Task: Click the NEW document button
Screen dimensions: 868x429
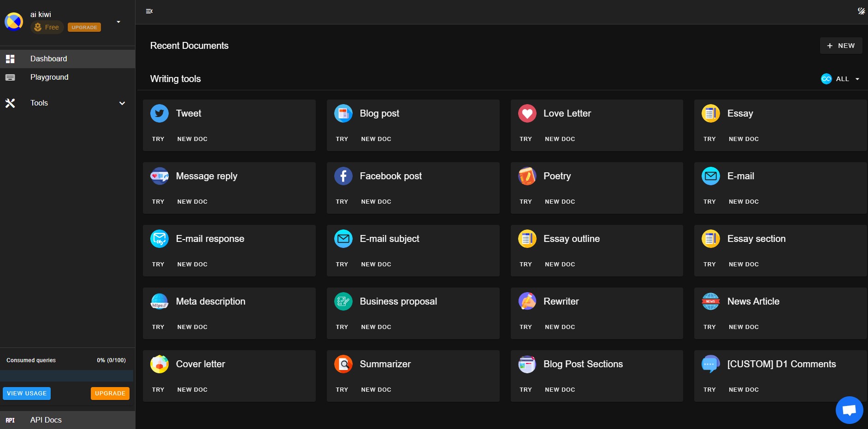Action: (841, 46)
